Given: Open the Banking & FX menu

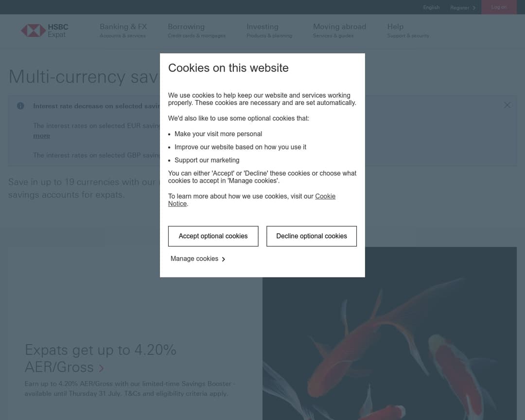Looking at the screenshot, I should click(123, 31).
